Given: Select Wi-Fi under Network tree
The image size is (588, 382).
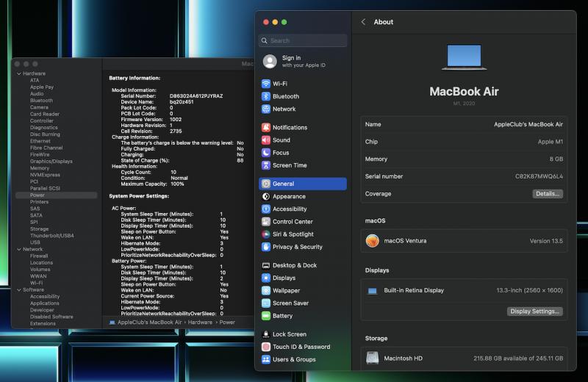Looking at the screenshot, I should [x=36, y=283].
